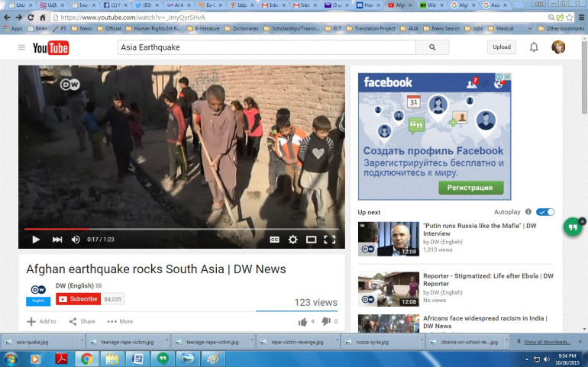This screenshot has width=588, height=367.
Task: Dislike the video with thumbs down
Action: [x=326, y=321]
